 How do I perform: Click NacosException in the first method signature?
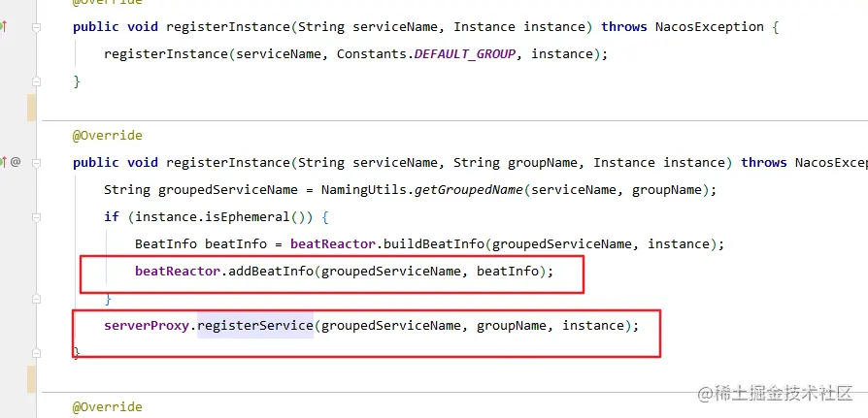710,27
